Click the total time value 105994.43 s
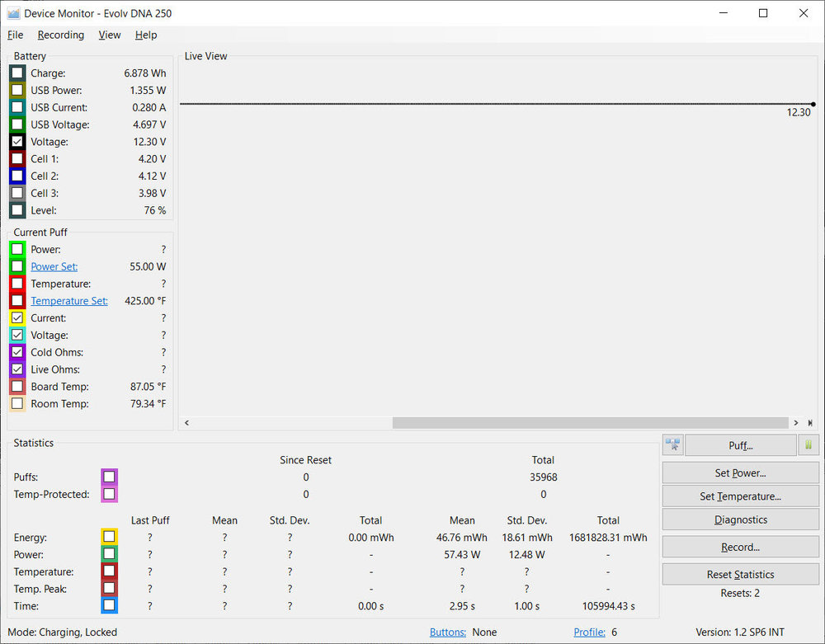Image resolution: width=825 pixels, height=644 pixels. [608, 606]
